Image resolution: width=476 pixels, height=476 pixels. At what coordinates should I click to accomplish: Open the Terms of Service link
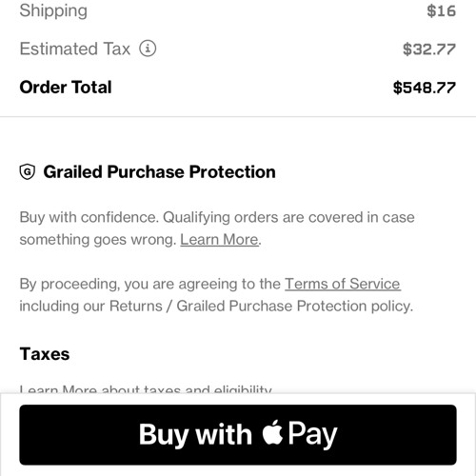(343, 284)
